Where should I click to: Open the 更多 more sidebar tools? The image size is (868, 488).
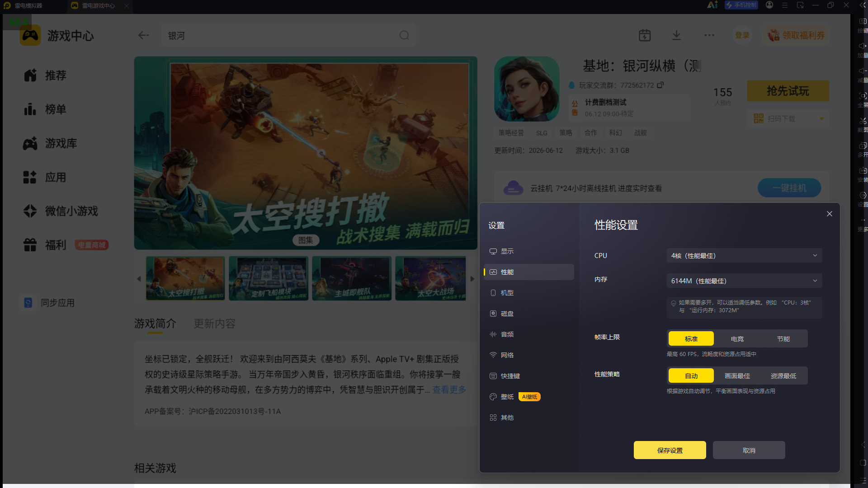(863, 224)
